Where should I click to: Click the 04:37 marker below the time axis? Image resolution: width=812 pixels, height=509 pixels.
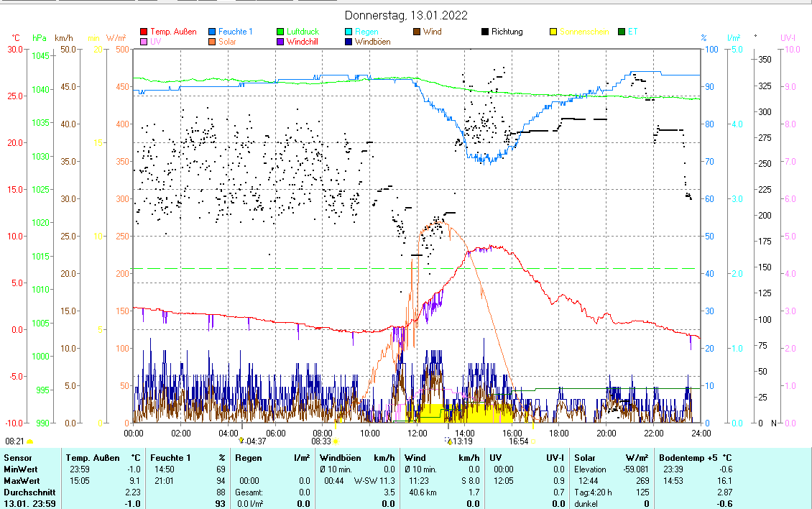(255, 441)
